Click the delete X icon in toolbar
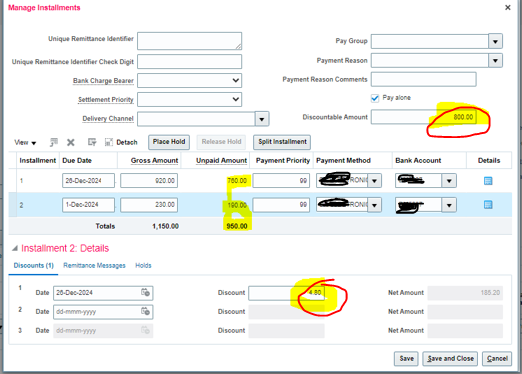 [x=70, y=143]
